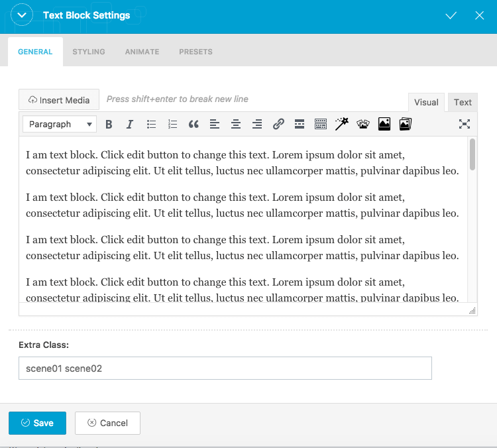Image resolution: width=497 pixels, height=448 pixels.
Task: Insert a numbered list
Action: [x=172, y=124]
